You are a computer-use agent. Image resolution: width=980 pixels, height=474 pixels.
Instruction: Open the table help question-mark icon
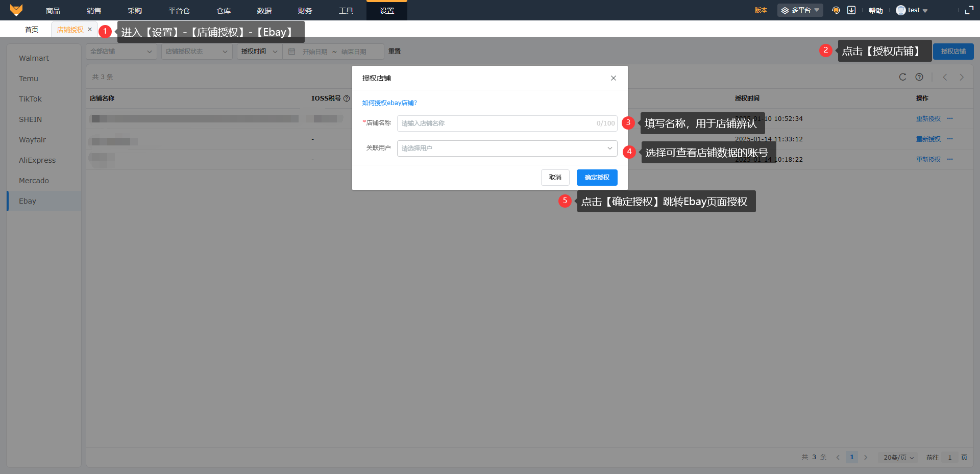(x=919, y=77)
